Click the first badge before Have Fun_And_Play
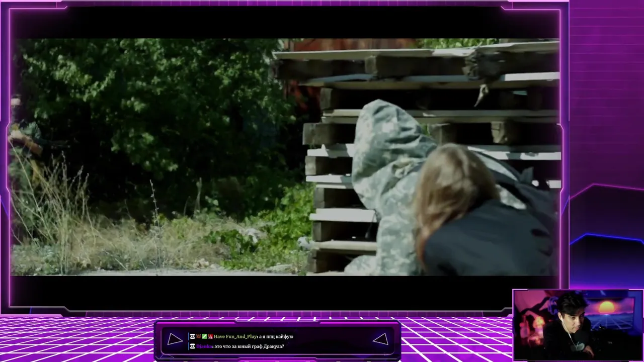The image size is (644, 362). [192, 336]
